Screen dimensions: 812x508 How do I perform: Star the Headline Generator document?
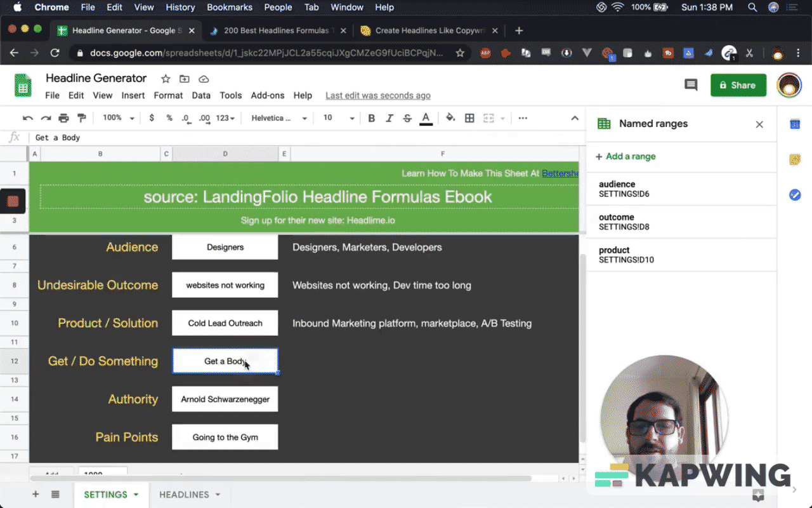pos(166,79)
